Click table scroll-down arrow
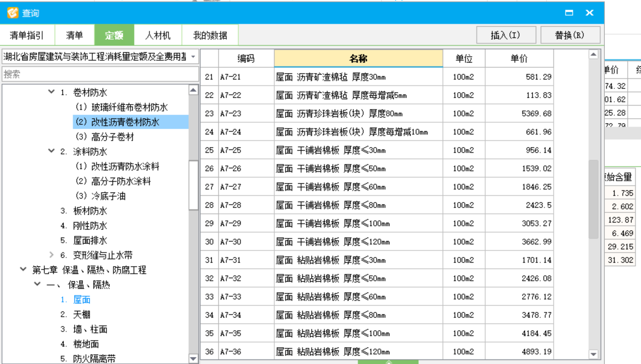The width and height of the screenshot is (641, 364). (594, 355)
